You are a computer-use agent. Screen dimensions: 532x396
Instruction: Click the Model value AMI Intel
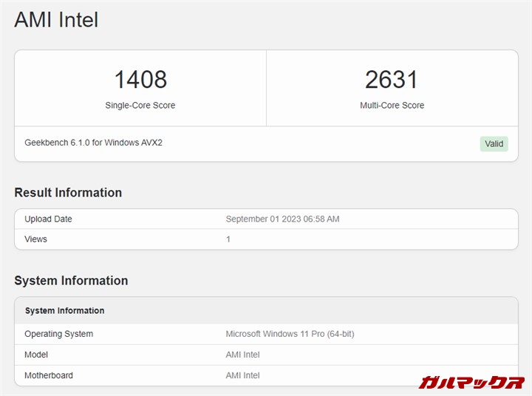242,355
